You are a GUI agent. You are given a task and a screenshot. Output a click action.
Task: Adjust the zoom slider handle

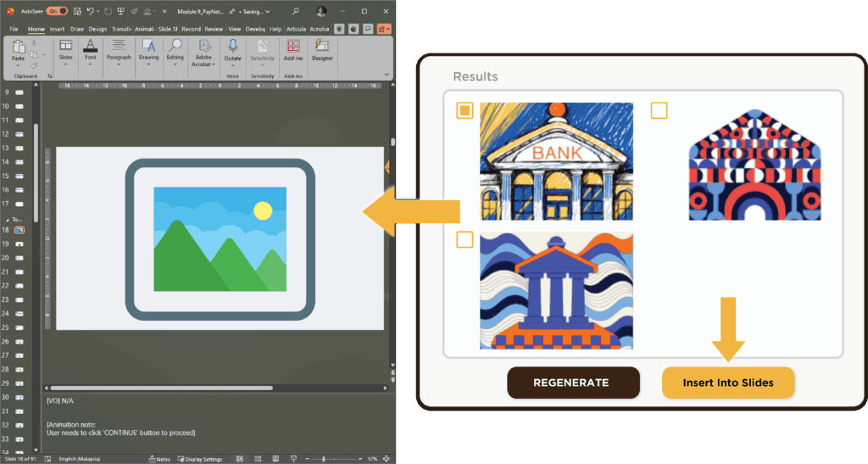(x=324, y=459)
